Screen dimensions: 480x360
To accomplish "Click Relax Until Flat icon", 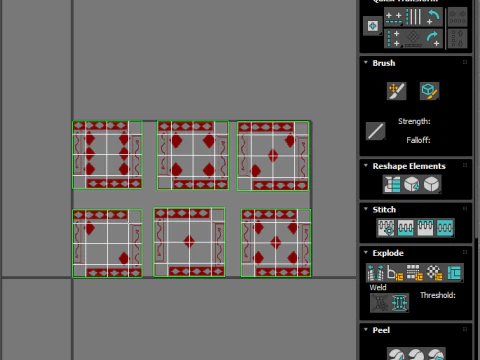I will (x=412, y=184).
